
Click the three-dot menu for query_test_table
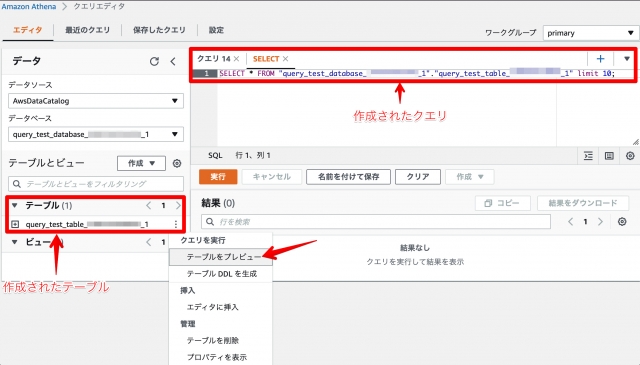[176, 224]
